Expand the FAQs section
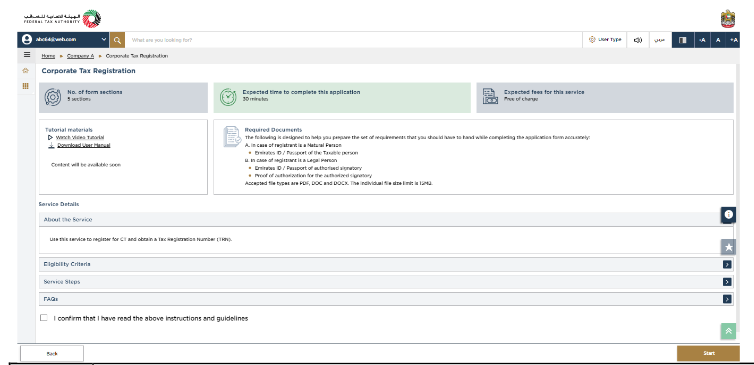This screenshot has width=754, height=365. pyautogui.click(x=386, y=299)
